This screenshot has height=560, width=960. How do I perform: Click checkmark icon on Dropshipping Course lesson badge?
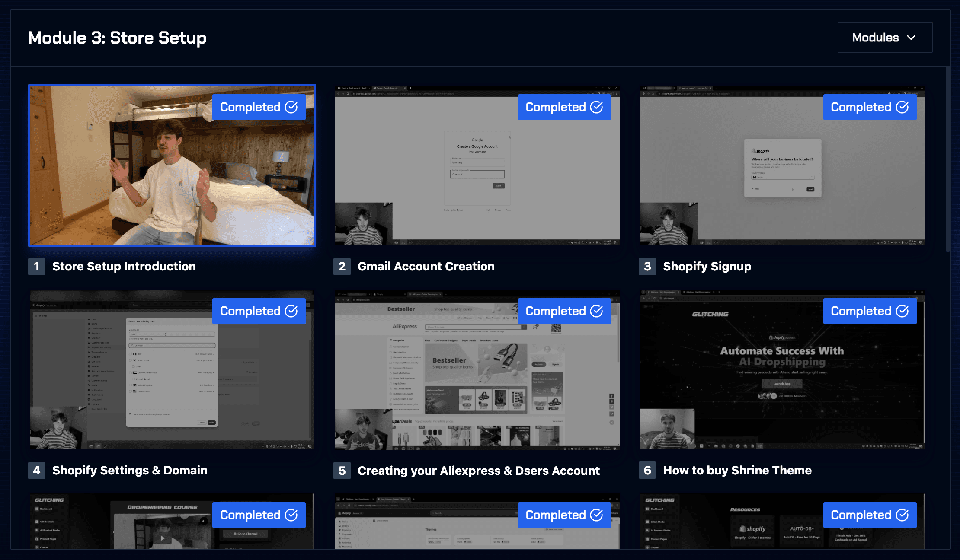[x=291, y=515]
